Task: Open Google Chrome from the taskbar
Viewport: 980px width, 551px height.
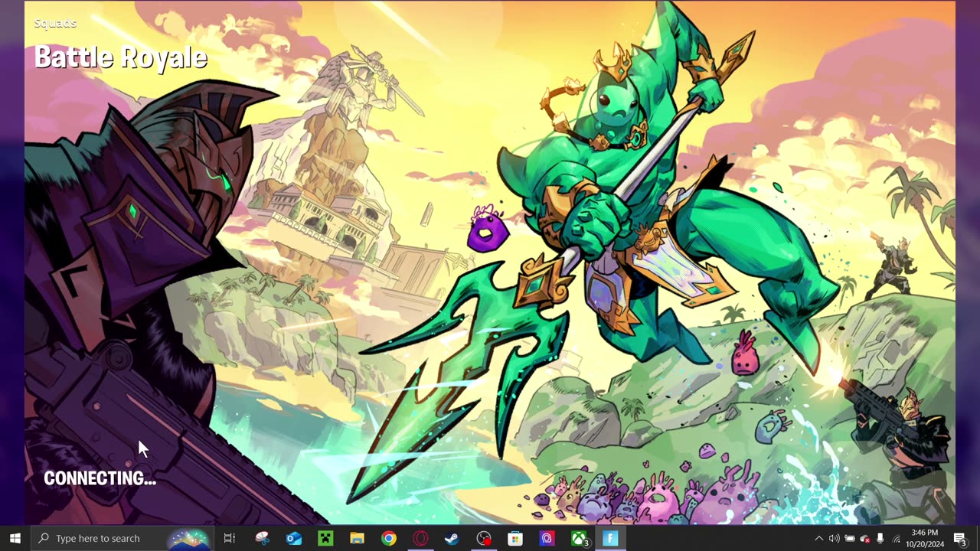Action: coord(389,538)
